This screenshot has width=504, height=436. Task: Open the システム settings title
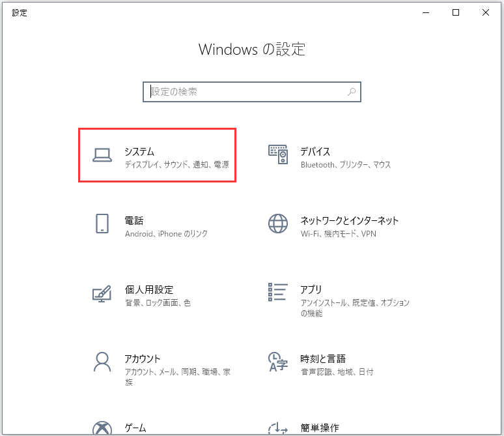139,152
